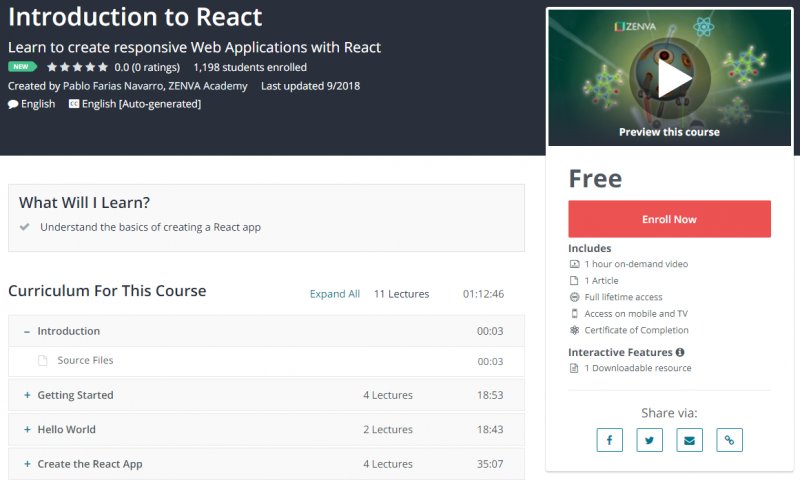
Task: Click the mobile and TV access icon
Action: tap(574, 313)
